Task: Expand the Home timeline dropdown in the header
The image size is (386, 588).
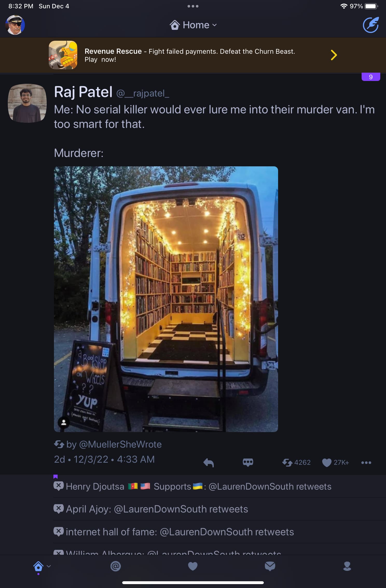Action: (x=193, y=25)
